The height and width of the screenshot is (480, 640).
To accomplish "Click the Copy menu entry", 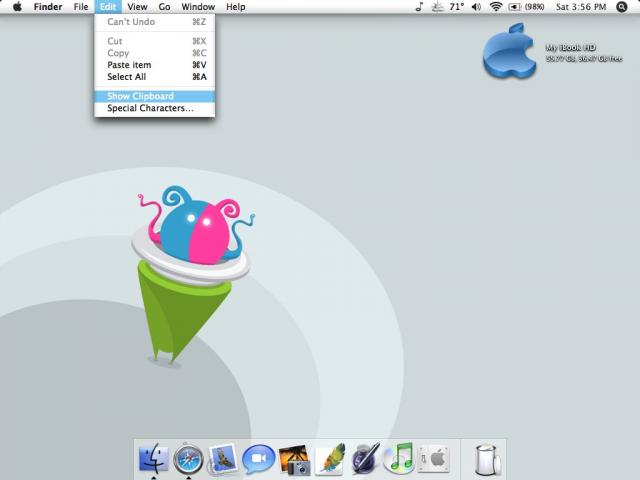I will point(155,53).
